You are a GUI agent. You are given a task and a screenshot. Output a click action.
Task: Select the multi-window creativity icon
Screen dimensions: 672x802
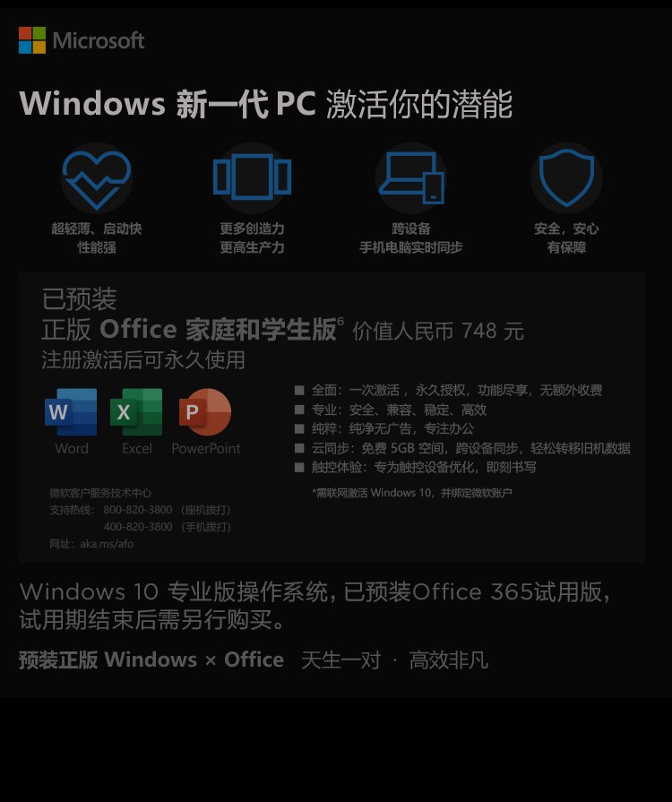pos(252,177)
